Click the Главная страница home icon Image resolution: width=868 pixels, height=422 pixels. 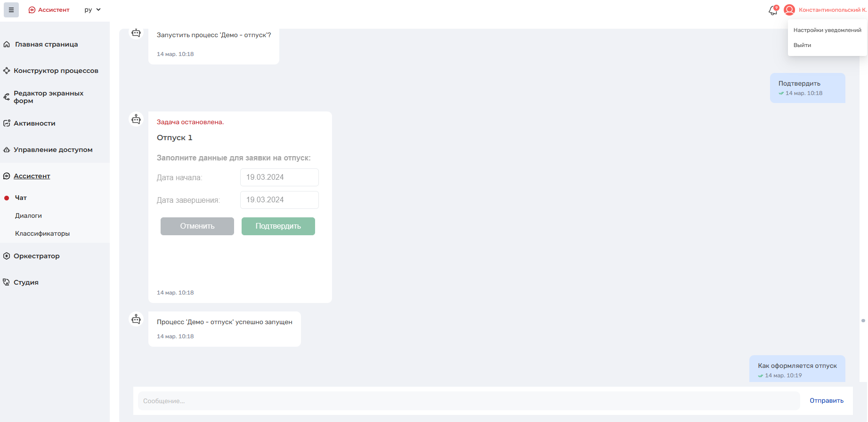pos(7,44)
